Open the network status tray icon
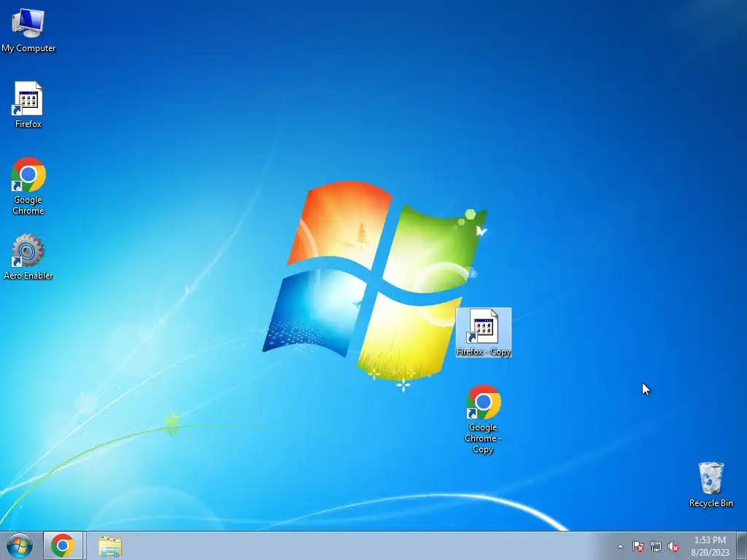Image resolution: width=747 pixels, height=560 pixels. 656,546
